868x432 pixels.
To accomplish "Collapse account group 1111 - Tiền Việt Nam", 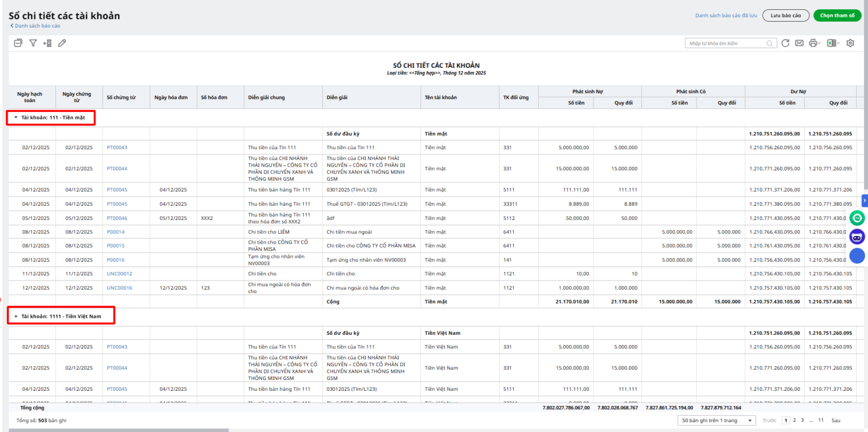I will (16, 316).
